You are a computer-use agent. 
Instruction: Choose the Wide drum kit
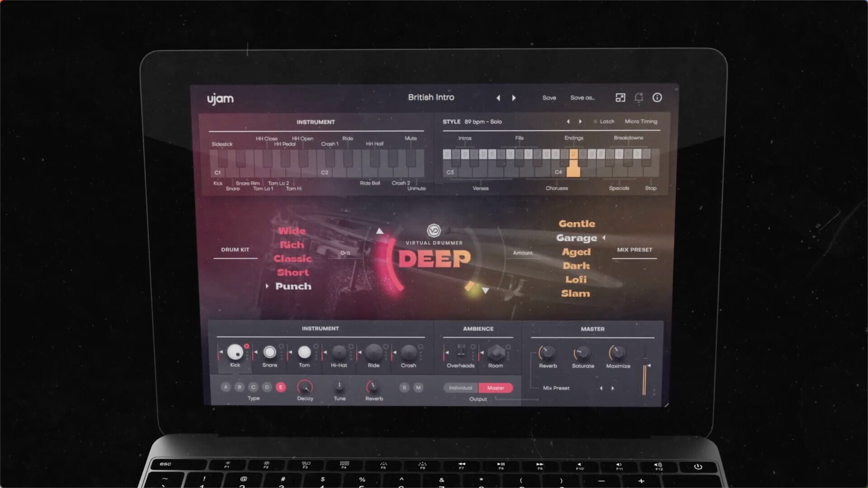pyautogui.click(x=292, y=231)
